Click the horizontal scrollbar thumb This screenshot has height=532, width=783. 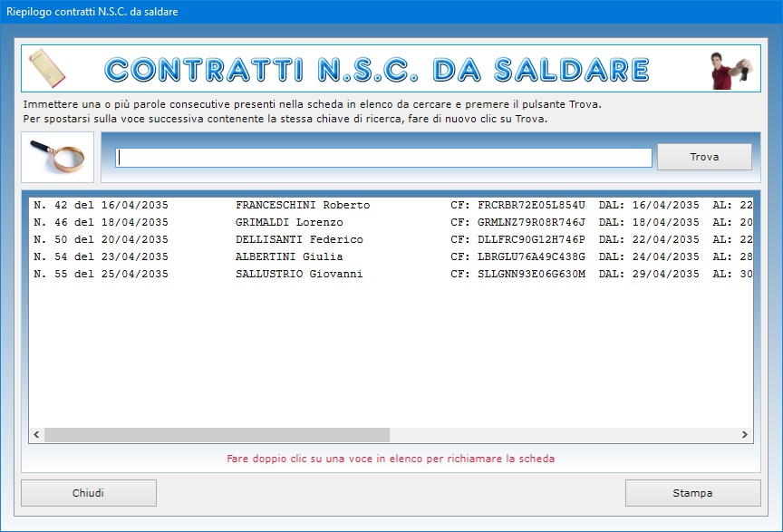click(217, 435)
